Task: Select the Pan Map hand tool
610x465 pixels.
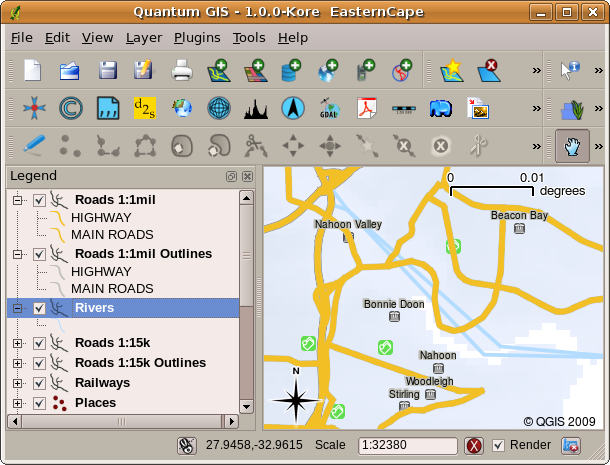Action: (572, 146)
